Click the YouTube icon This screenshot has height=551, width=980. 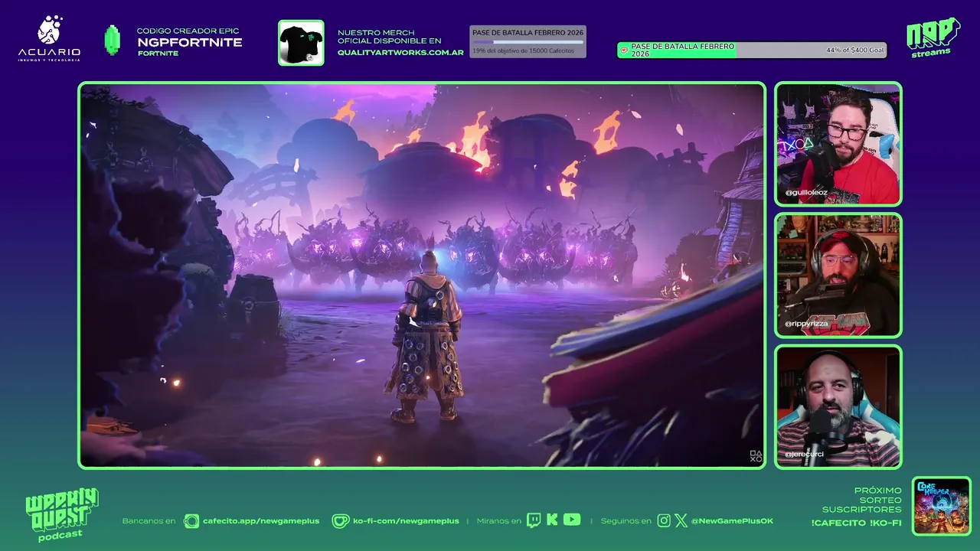572,520
